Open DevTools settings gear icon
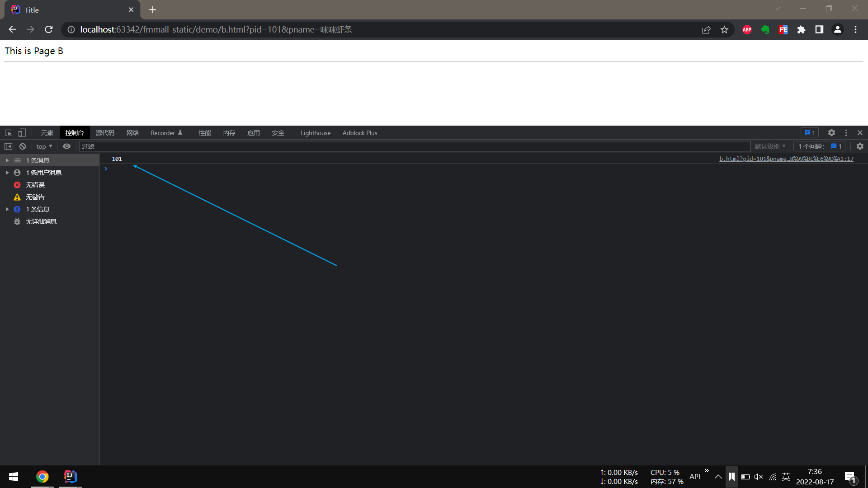 pos(831,133)
